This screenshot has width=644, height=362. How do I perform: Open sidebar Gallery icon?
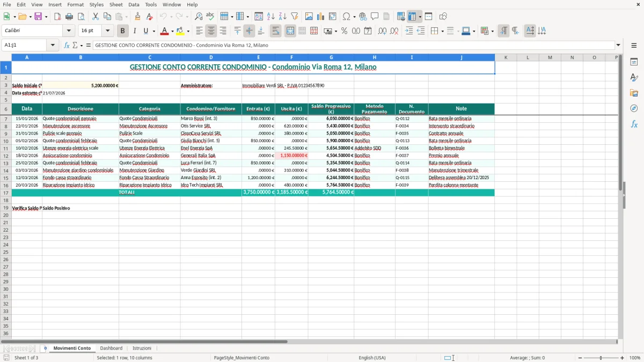634,93
